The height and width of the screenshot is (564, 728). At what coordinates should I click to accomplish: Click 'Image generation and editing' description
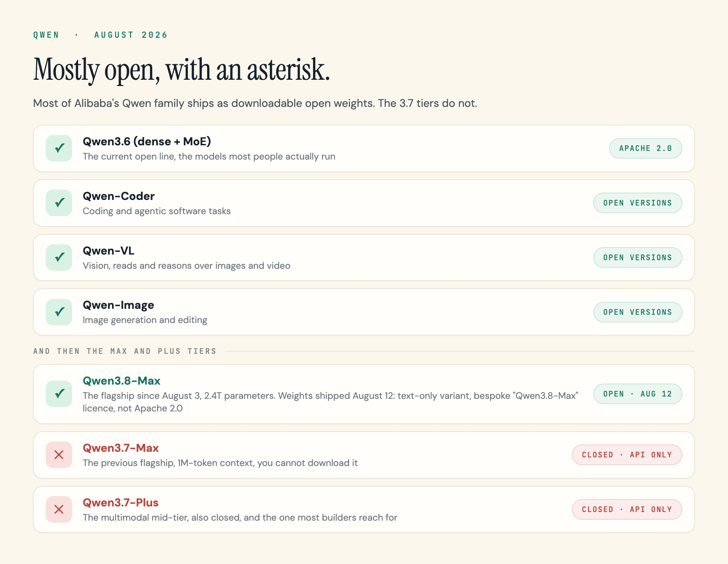145,320
